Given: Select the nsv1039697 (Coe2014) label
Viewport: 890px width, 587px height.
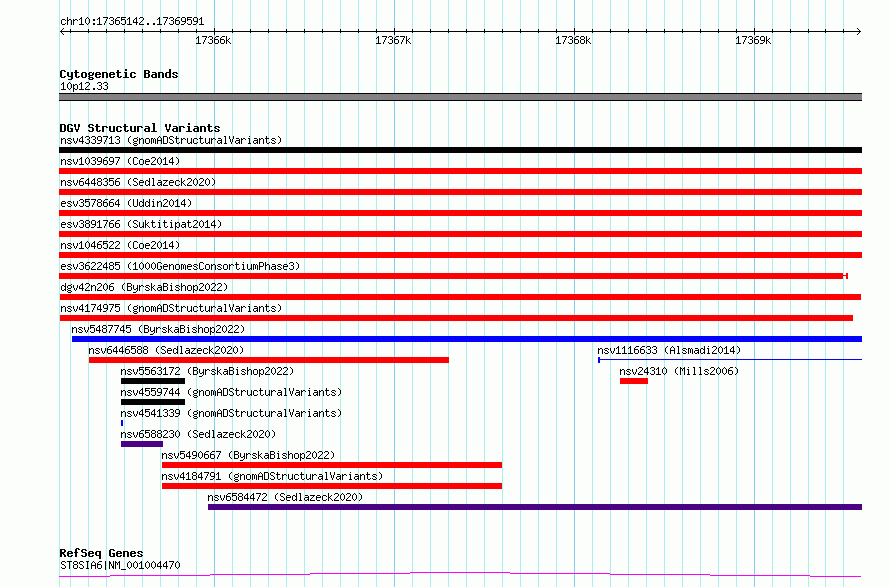Looking at the screenshot, I should [120, 161].
